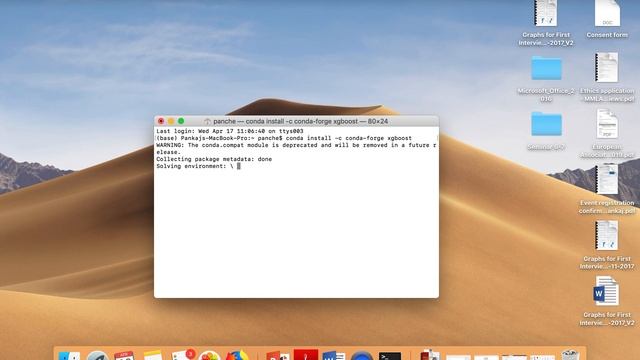Open the Trash in the Dock
The height and width of the screenshot is (360, 640).
tap(570, 355)
